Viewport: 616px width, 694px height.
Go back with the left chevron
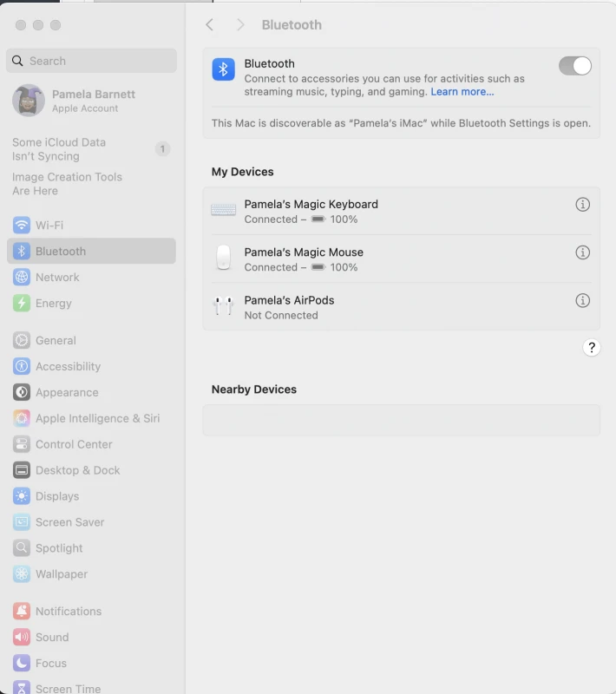tap(210, 25)
